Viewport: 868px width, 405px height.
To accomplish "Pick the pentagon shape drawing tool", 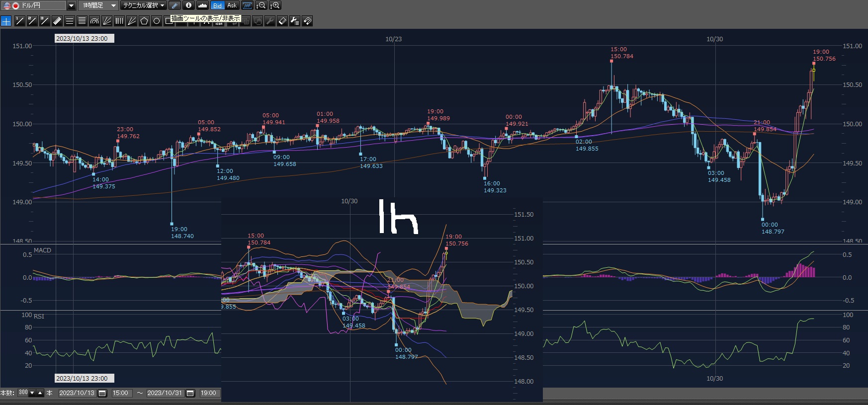I will (144, 21).
